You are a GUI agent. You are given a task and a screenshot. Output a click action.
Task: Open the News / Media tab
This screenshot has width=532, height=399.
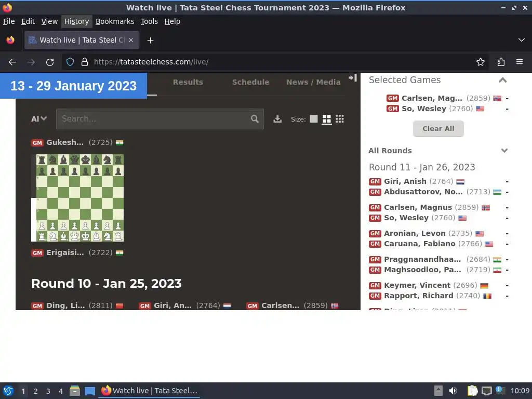tap(313, 82)
